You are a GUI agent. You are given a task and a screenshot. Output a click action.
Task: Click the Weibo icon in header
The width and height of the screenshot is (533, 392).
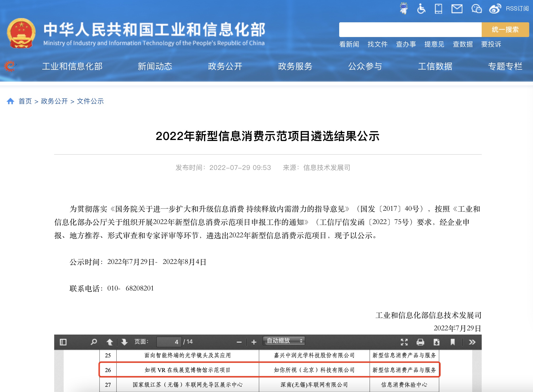click(x=495, y=9)
